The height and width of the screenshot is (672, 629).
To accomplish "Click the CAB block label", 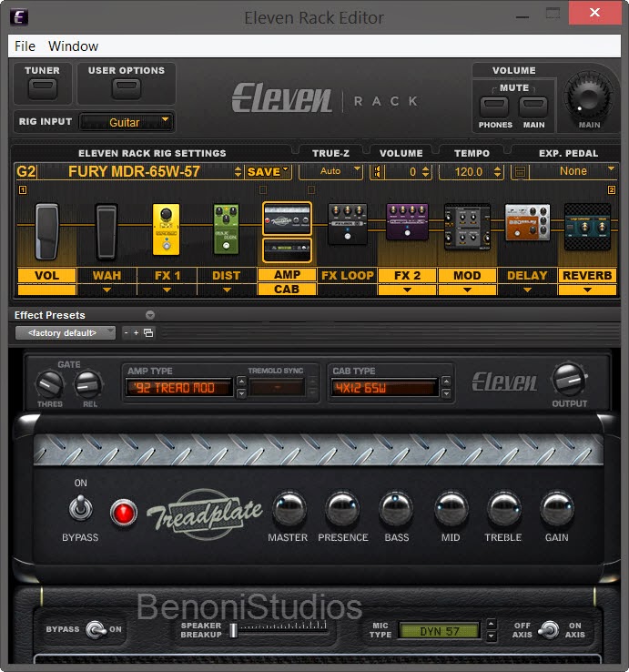I will tap(287, 290).
